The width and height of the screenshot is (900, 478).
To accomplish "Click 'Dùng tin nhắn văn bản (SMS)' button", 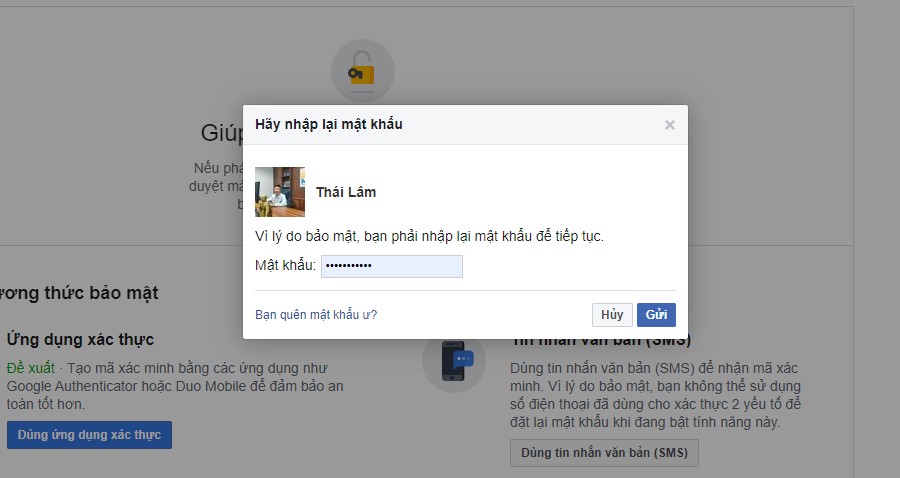I will pyautogui.click(x=604, y=453).
